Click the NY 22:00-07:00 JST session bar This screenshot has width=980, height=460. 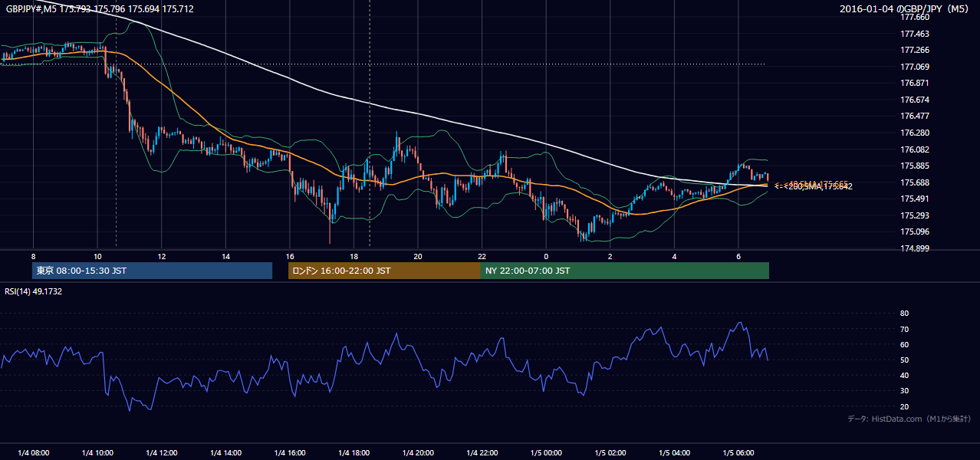pyautogui.click(x=625, y=271)
